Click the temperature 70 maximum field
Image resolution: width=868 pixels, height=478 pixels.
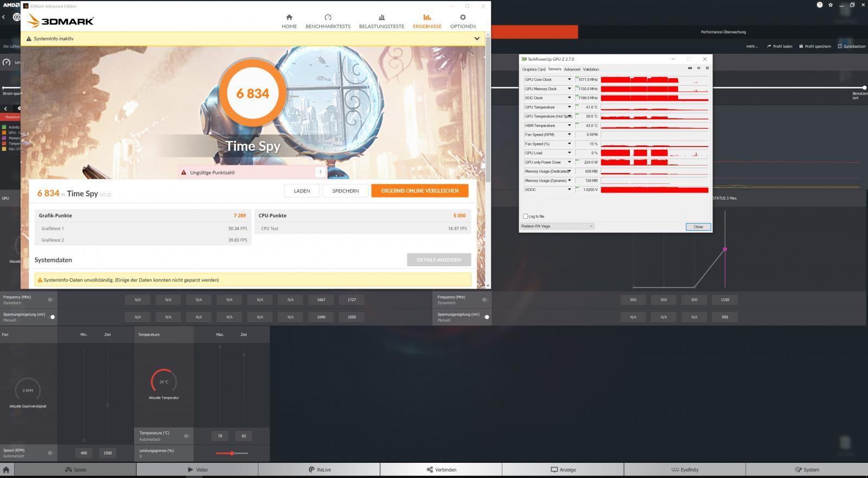(x=220, y=436)
